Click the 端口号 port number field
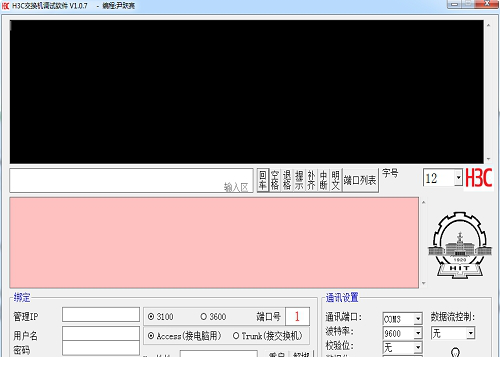This screenshot has height=371, width=500. click(x=297, y=316)
